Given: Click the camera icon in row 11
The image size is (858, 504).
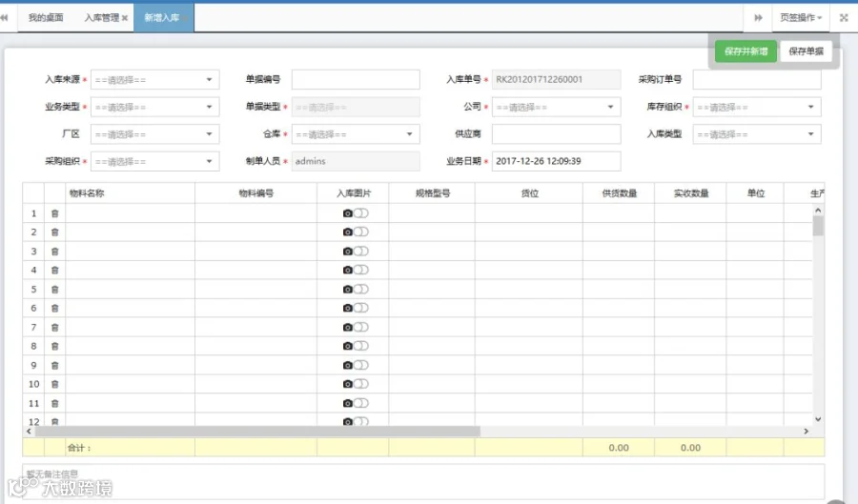Looking at the screenshot, I should coord(347,403).
